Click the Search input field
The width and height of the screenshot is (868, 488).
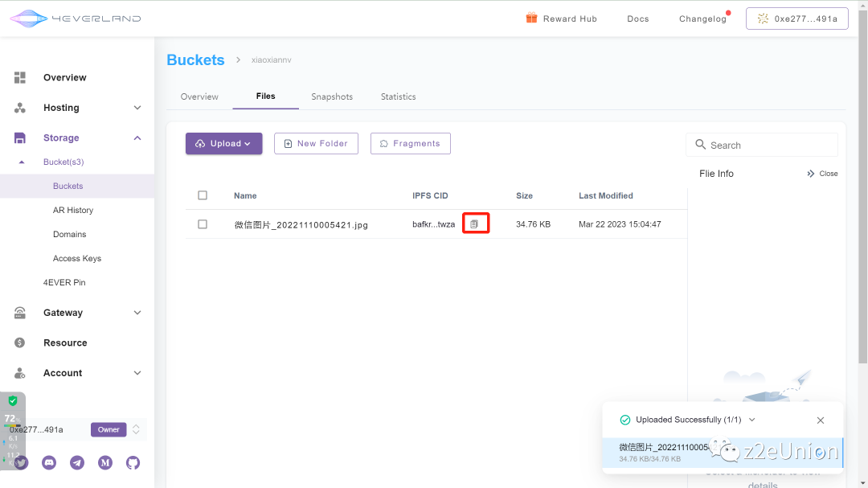click(768, 146)
